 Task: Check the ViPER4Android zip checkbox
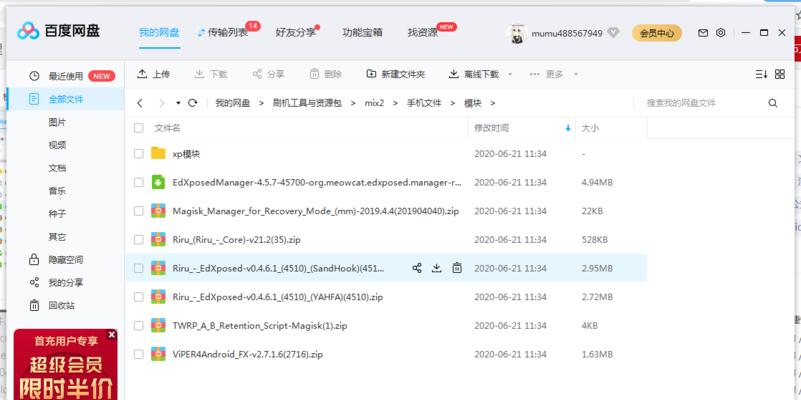(138, 354)
